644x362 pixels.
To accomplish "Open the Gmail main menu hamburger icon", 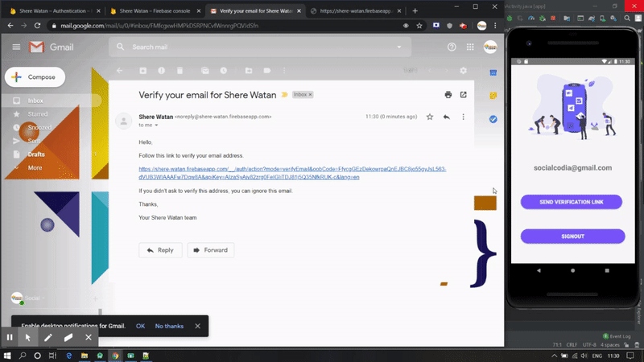I will point(16,47).
